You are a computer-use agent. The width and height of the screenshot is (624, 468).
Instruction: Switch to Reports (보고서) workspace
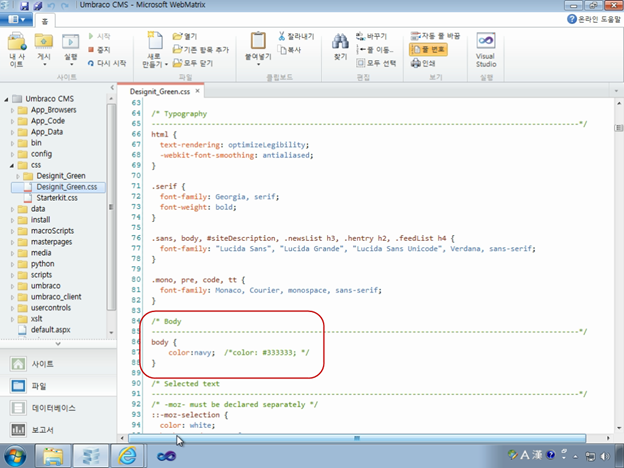pos(58,430)
